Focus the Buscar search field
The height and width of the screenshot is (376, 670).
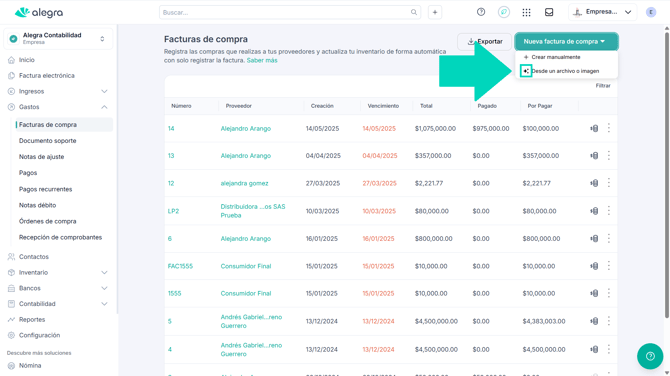tap(290, 12)
